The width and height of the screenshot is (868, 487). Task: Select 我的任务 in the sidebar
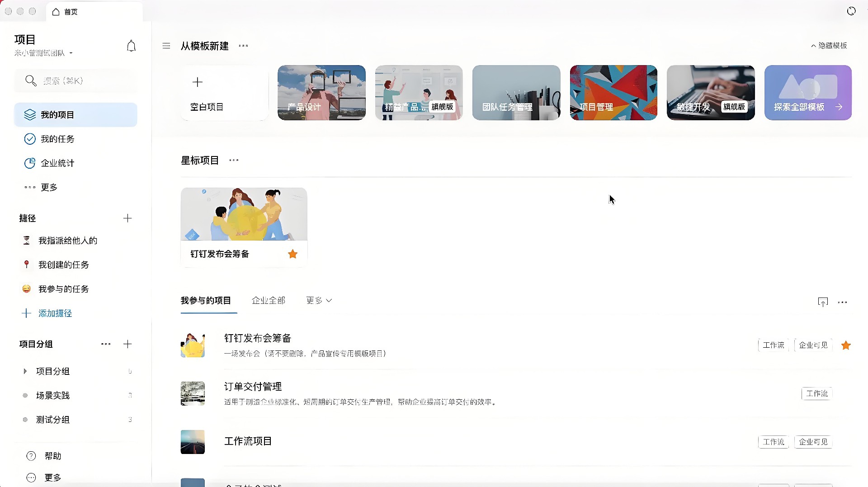(57, 139)
